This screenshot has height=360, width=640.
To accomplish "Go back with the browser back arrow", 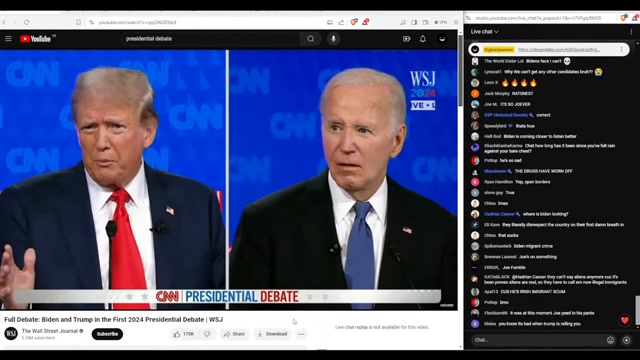I will click(x=4, y=22).
